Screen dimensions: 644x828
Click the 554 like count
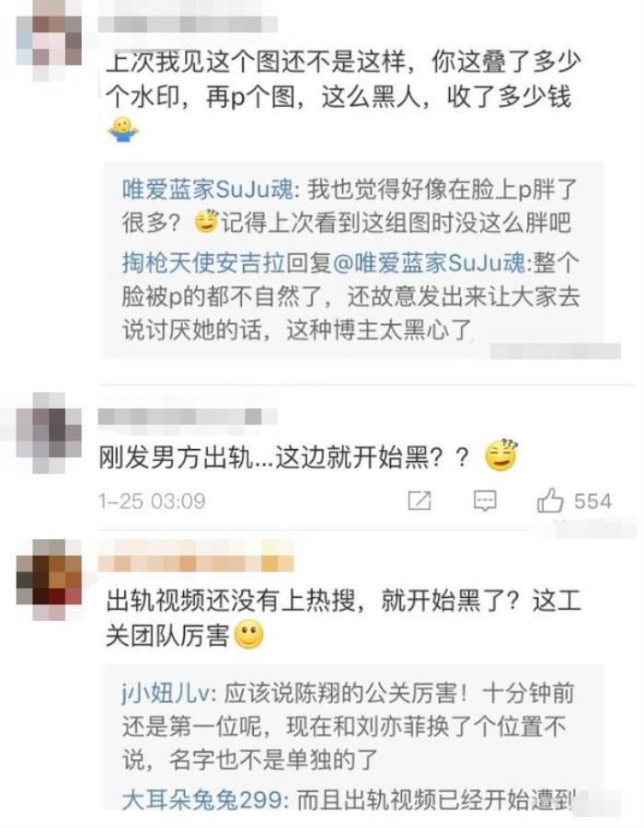click(x=592, y=501)
